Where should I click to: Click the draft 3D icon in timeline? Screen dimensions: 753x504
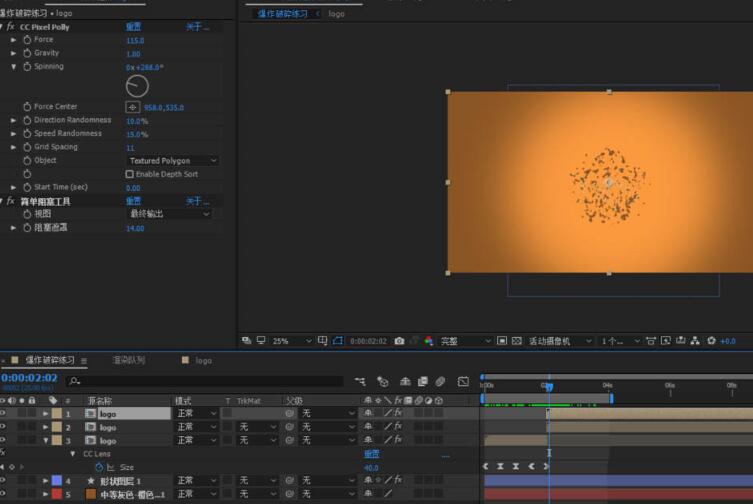[x=383, y=381]
